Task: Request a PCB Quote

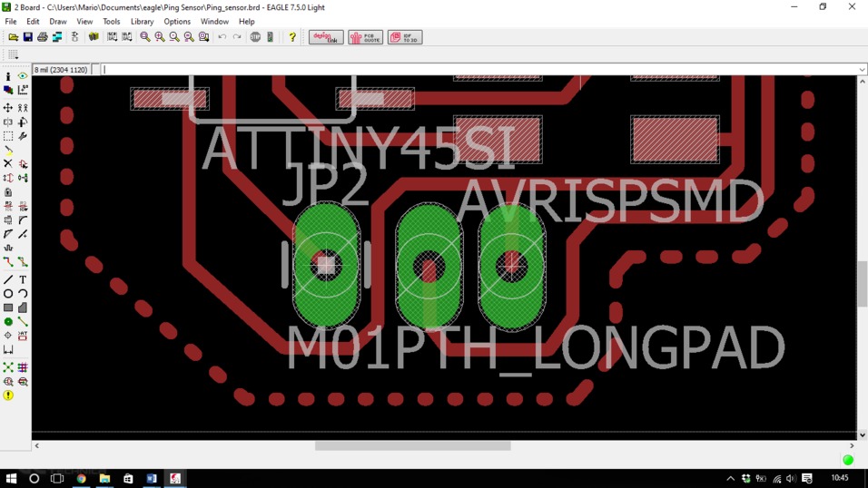Action: [x=365, y=37]
